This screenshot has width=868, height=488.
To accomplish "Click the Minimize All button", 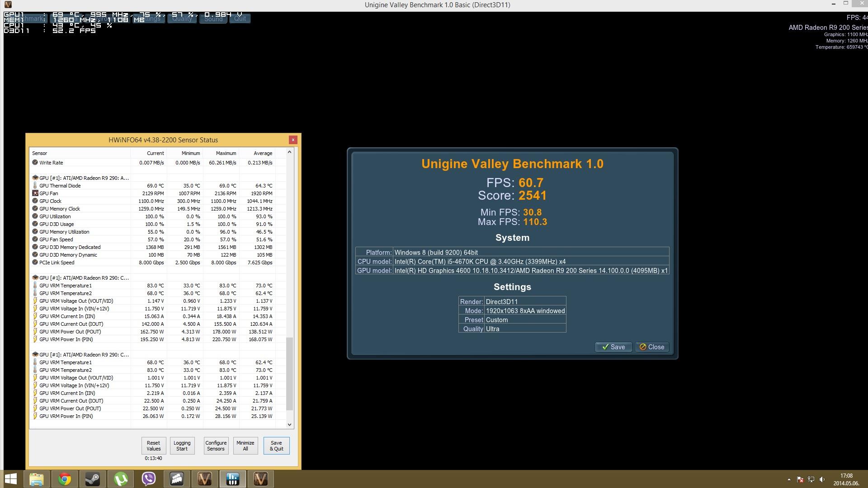I will click(245, 446).
